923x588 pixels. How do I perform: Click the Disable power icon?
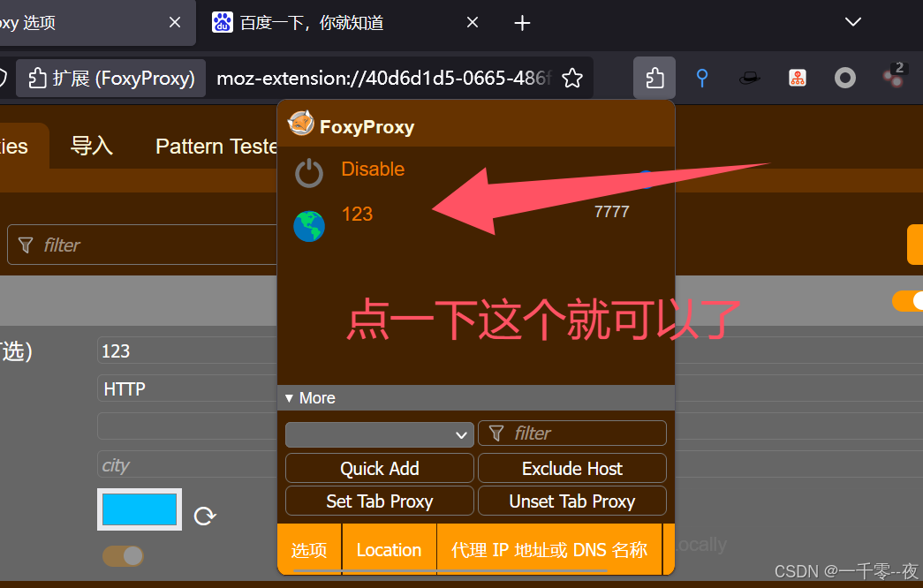[x=309, y=173]
